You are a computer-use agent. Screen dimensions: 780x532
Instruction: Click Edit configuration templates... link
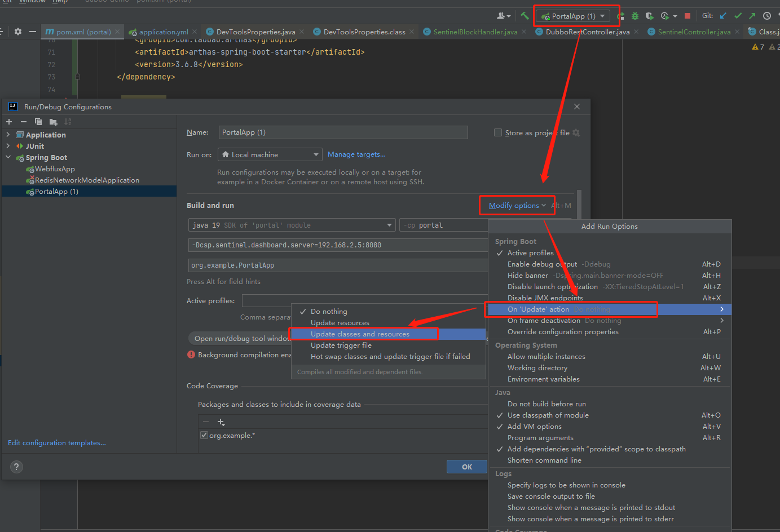(57, 443)
